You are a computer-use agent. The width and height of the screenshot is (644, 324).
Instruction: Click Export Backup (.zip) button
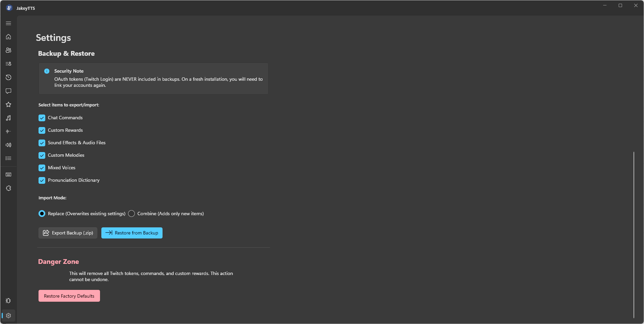[68, 233]
